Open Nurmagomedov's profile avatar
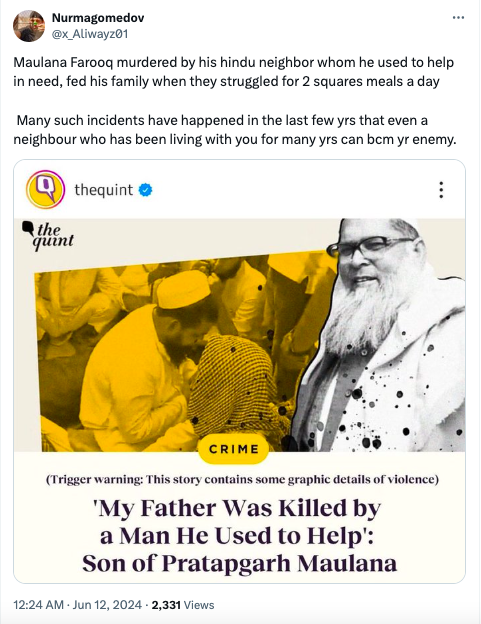 pos(29,26)
